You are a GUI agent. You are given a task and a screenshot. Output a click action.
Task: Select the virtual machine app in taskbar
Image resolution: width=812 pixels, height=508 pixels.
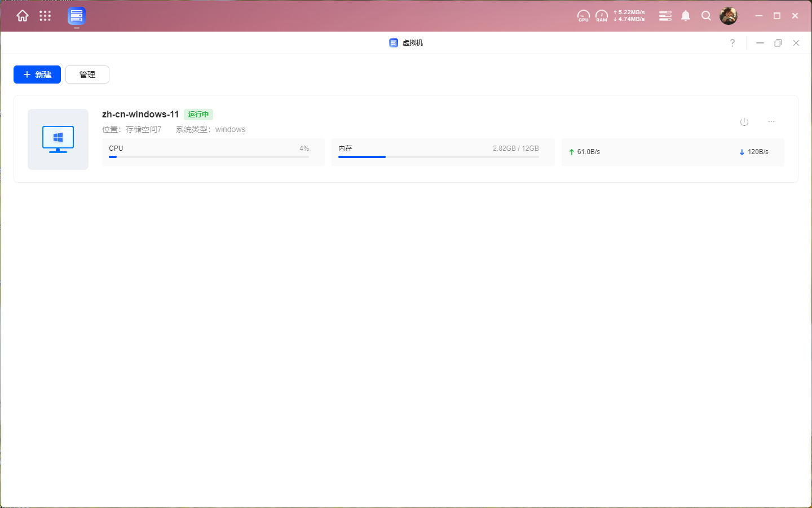pyautogui.click(x=76, y=16)
